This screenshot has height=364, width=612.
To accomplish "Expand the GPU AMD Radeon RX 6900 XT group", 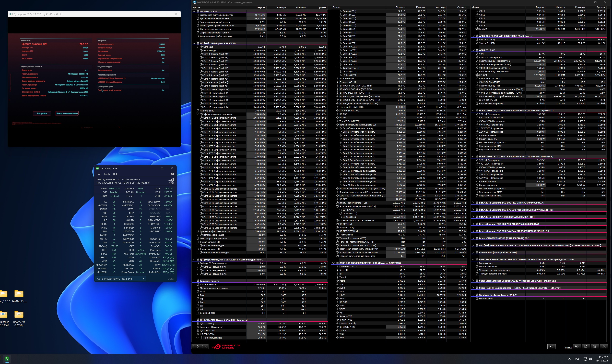I will (473, 245).
